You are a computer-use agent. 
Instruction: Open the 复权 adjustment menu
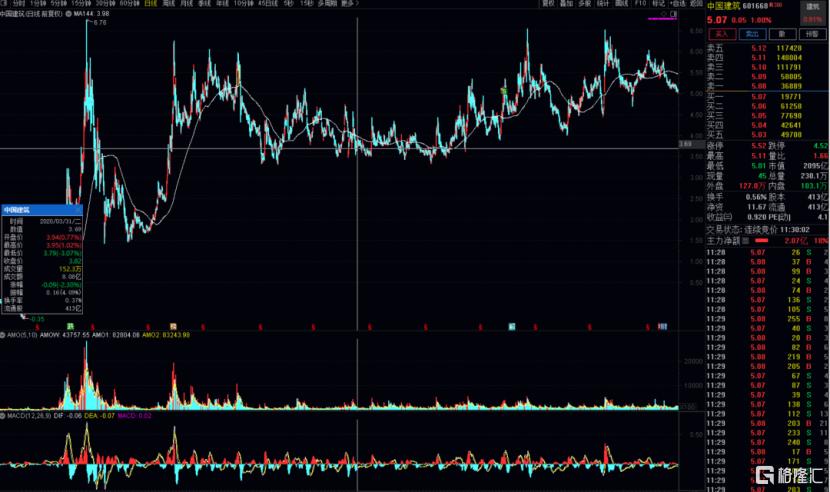point(548,3)
